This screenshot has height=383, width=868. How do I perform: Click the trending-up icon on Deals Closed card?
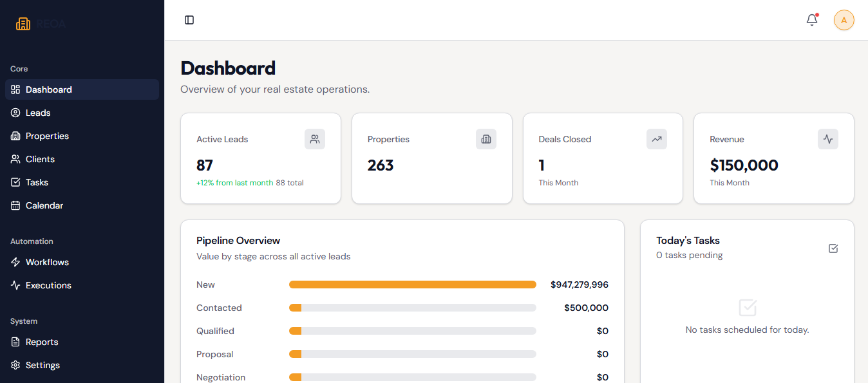657,139
